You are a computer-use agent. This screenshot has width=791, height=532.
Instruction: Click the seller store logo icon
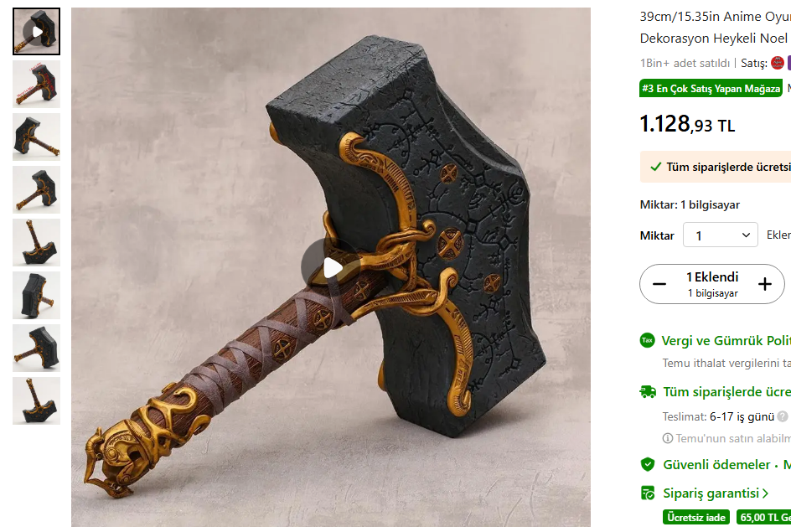tap(778, 63)
